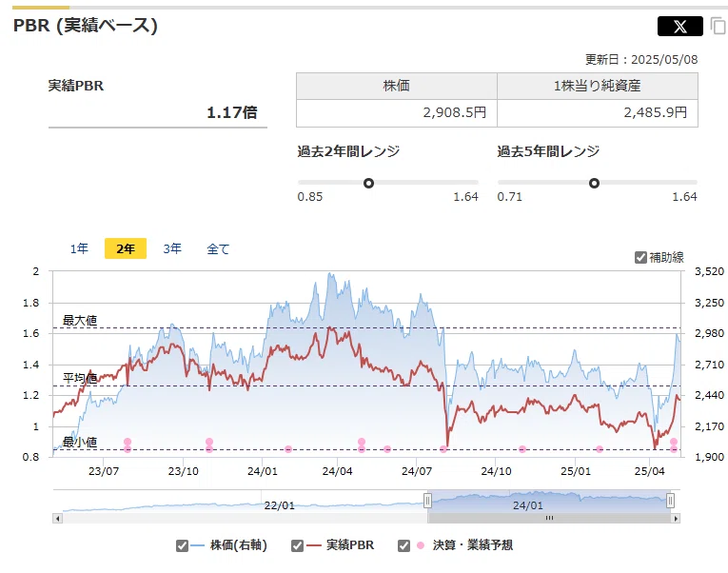Select the 2年 range tab

[x=126, y=248]
